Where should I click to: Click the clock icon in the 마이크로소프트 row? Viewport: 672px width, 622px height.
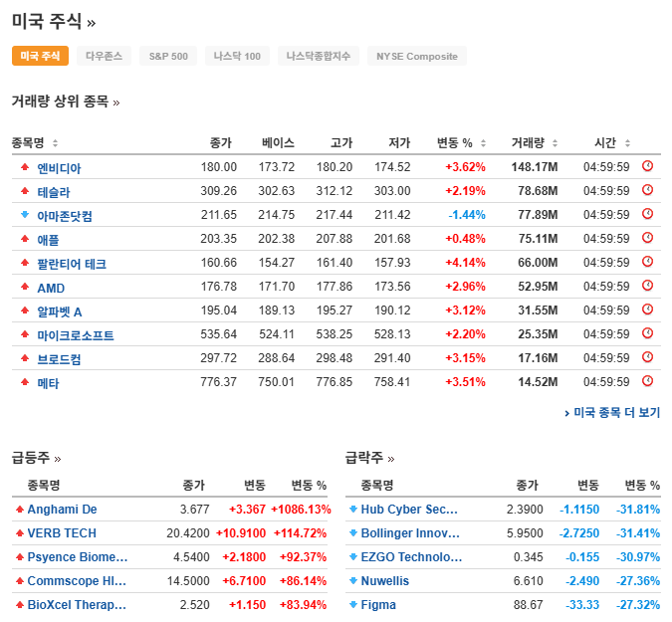[647, 333]
